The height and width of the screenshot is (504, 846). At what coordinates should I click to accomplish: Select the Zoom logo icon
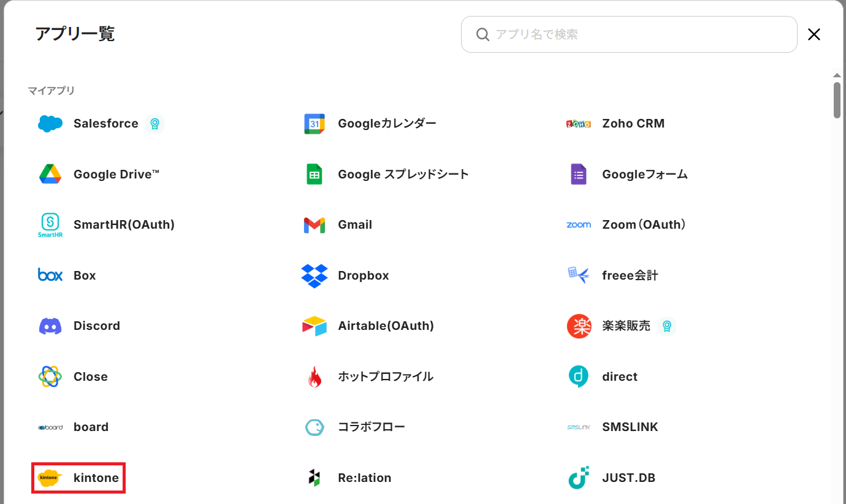[x=579, y=225]
